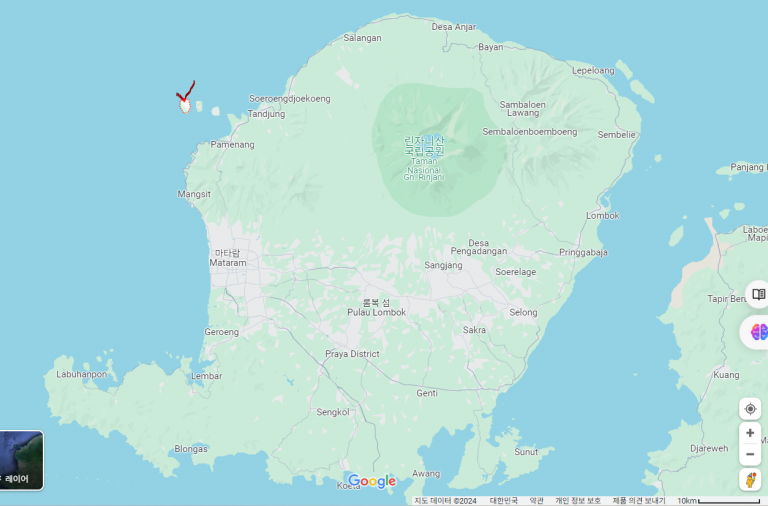Click the zoom in plus button
Screen dimensions: 768x506
(x=750, y=433)
